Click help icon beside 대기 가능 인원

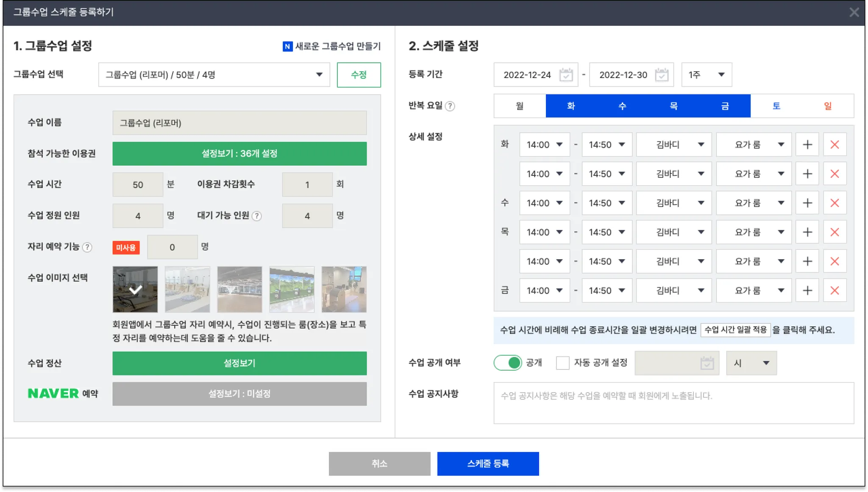[x=256, y=216]
